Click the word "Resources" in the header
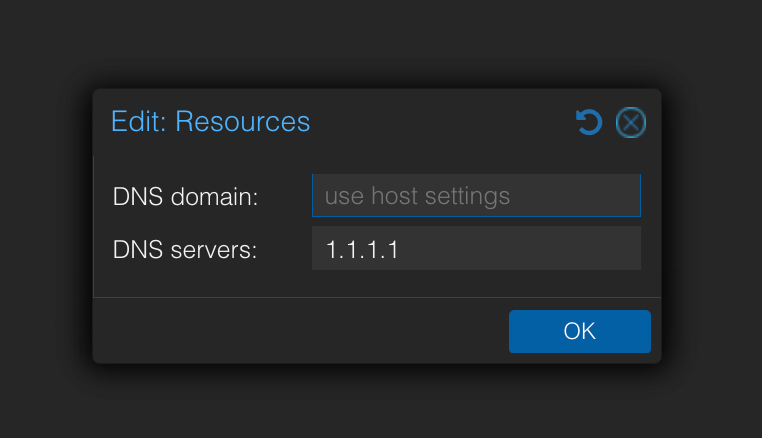762x438 pixels. (242, 122)
